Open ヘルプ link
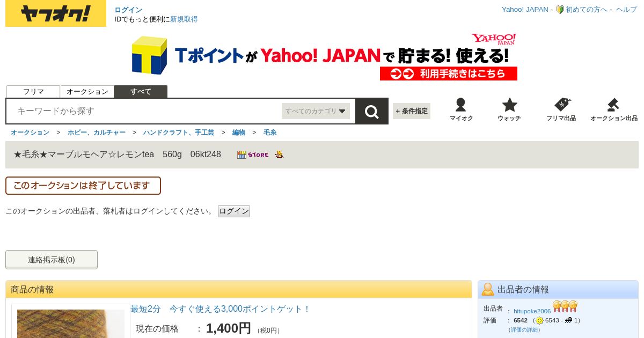Image resolution: width=644 pixels, height=338 pixels. point(626,10)
